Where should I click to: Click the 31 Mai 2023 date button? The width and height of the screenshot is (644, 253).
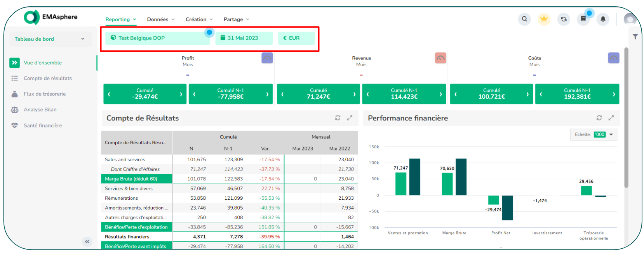click(244, 38)
